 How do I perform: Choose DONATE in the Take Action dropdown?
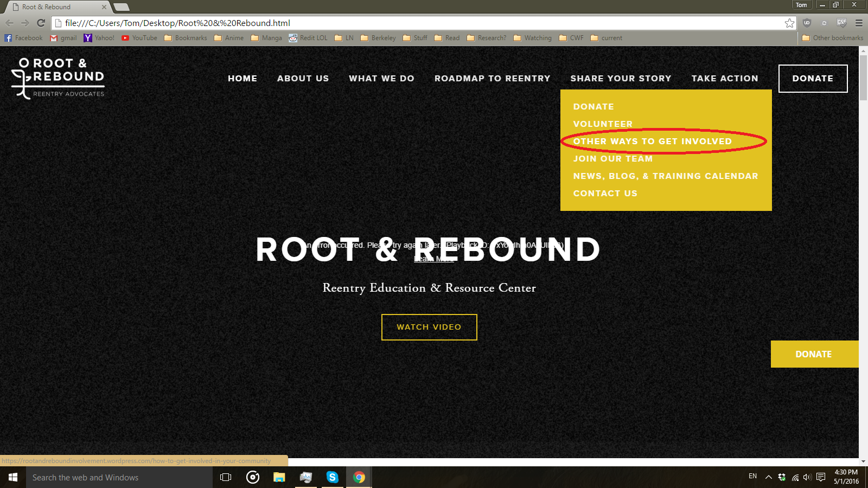pyautogui.click(x=593, y=107)
